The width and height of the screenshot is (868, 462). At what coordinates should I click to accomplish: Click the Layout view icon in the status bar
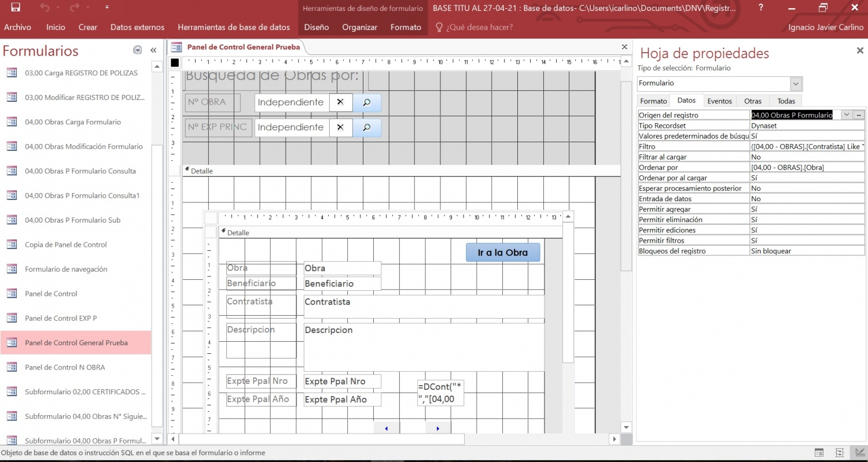click(x=840, y=453)
